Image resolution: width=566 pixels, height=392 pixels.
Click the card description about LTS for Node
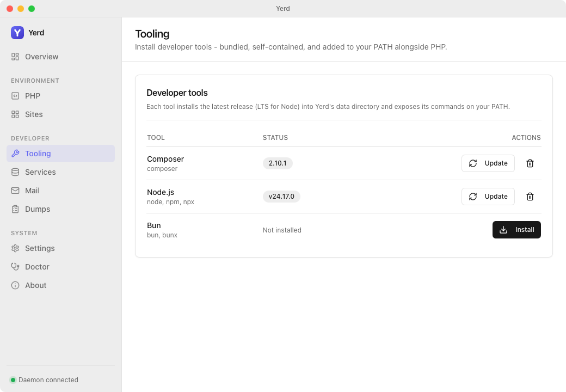pos(328,107)
